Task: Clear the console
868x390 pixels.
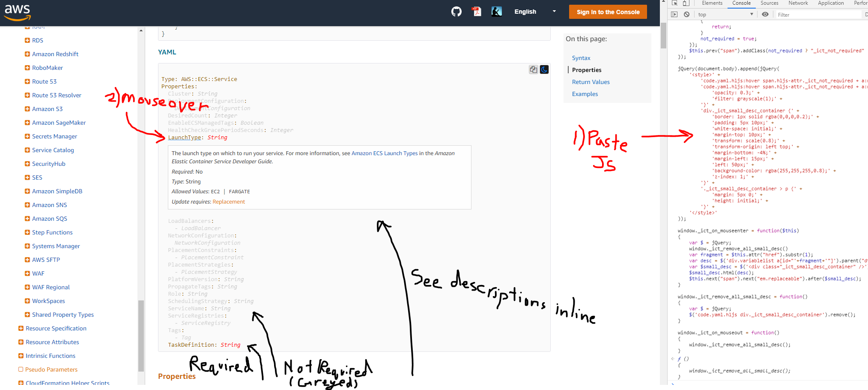Action: [686, 15]
